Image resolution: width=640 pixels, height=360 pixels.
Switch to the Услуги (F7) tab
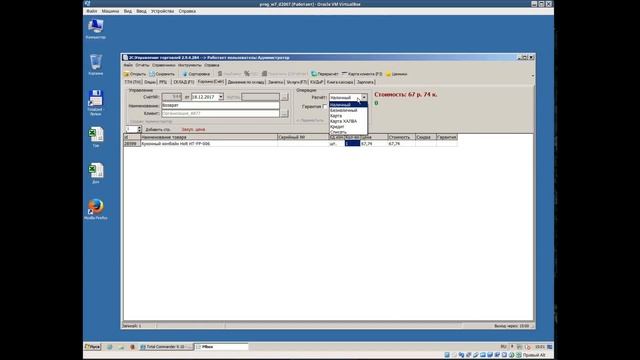coord(297,82)
